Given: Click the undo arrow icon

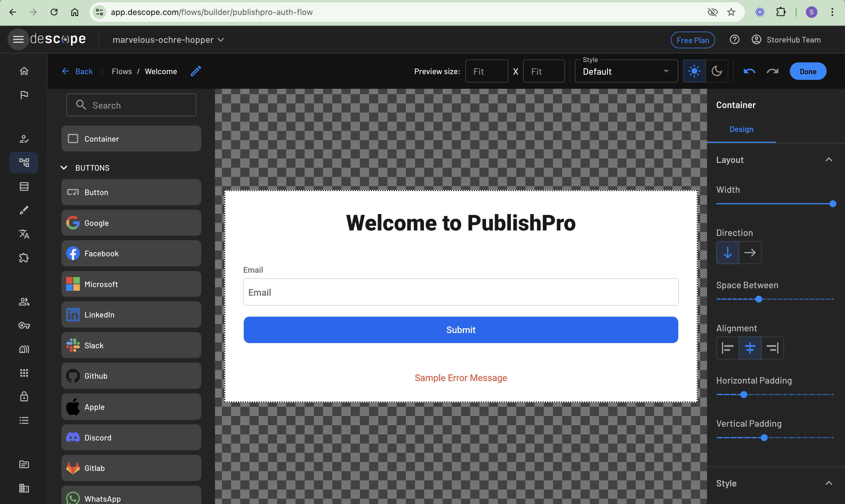Looking at the screenshot, I should [x=749, y=71].
